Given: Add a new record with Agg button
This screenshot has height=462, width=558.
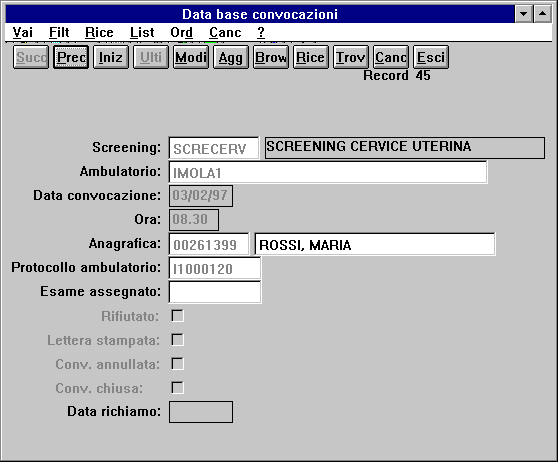Looking at the screenshot, I should coord(231,57).
